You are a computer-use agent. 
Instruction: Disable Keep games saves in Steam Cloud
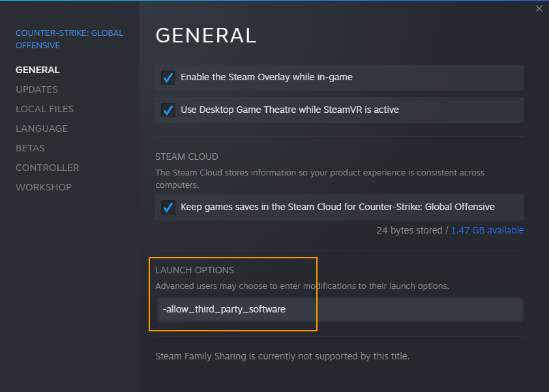coord(168,207)
